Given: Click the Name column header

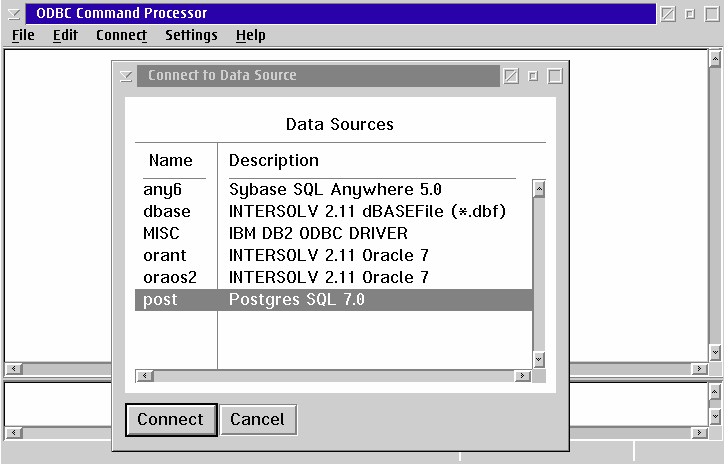Looking at the screenshot, I should tap(170, 161).
